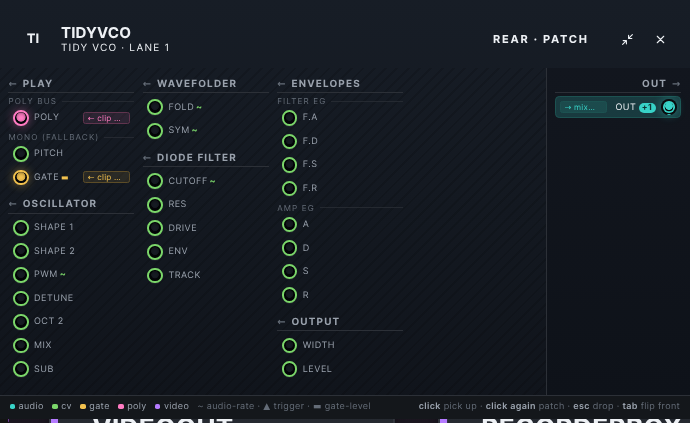Toggle the TRACK filter jack
Screen dimensions: 690x423
pos(155,275)
